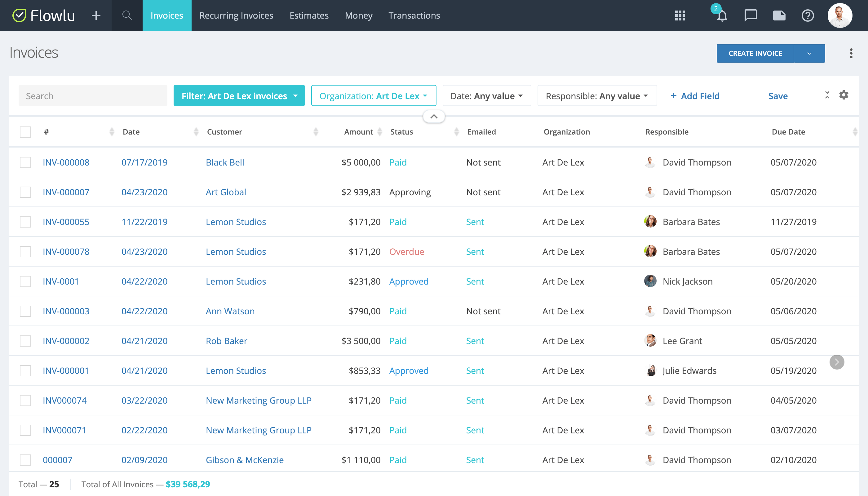Open the column settings gear icon
The image size is (868, 496).
[x=844, y=95]
